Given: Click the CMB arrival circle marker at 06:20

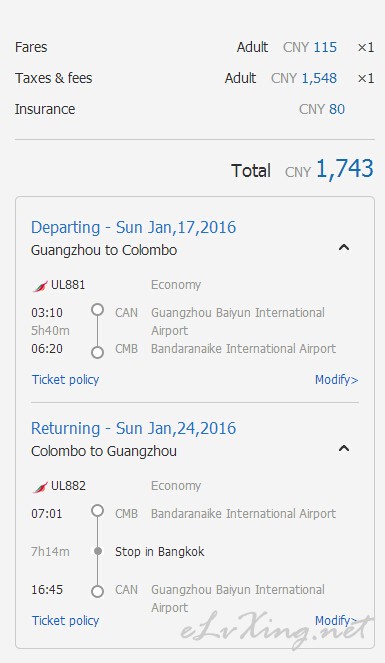Looking at the screenshot, I should [98, 352].
